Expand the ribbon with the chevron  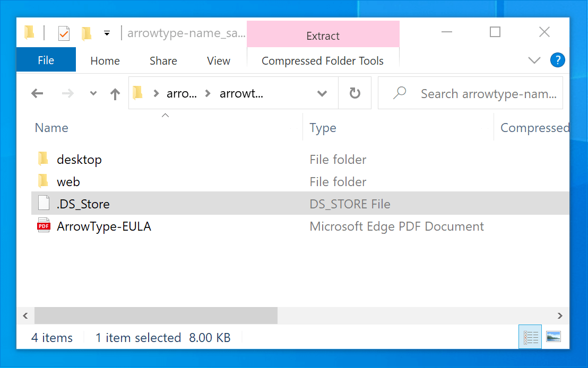click(534, 60)
